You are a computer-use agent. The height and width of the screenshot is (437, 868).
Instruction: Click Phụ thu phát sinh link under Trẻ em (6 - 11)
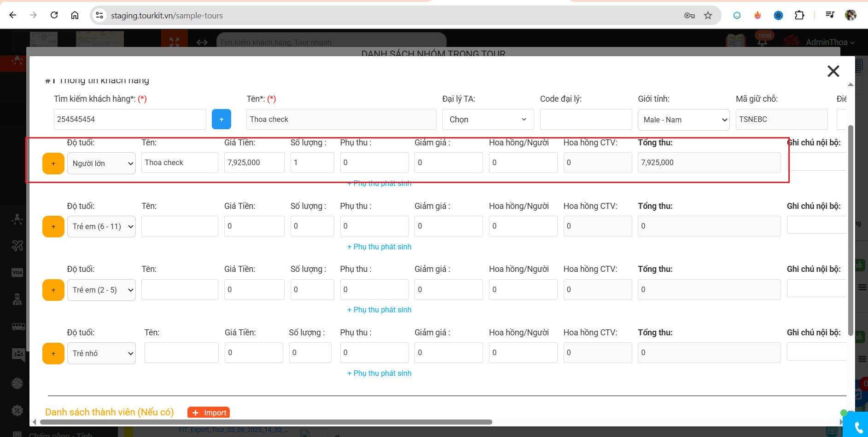379,247
